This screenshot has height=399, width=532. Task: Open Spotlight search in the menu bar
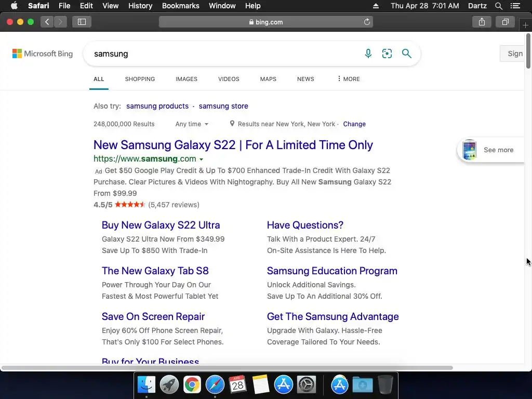click(498, 6)
